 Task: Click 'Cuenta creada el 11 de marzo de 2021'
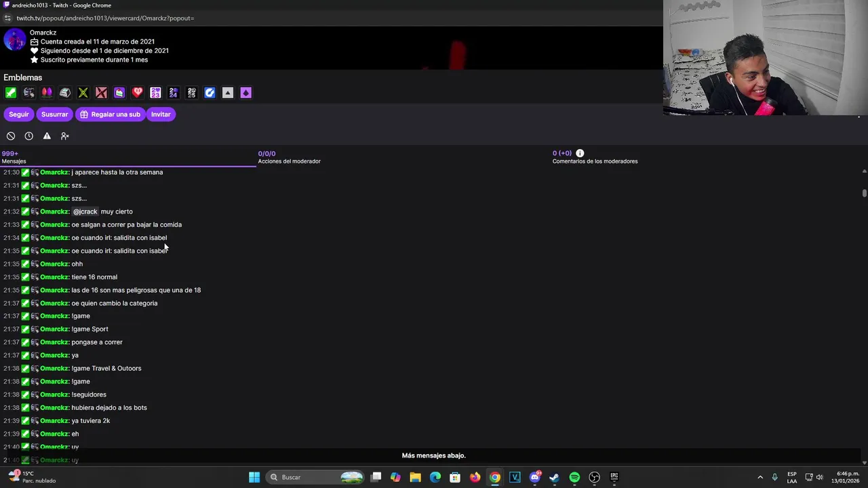[98, 42]
